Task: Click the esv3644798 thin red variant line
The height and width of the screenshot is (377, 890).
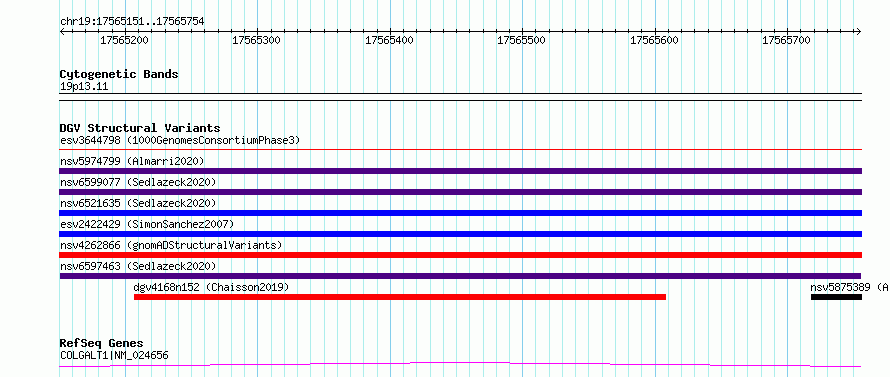Action: [460, 150]
